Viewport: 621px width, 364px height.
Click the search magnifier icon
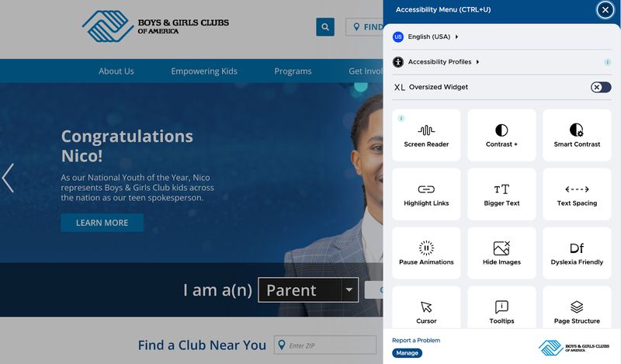[325, 27]
